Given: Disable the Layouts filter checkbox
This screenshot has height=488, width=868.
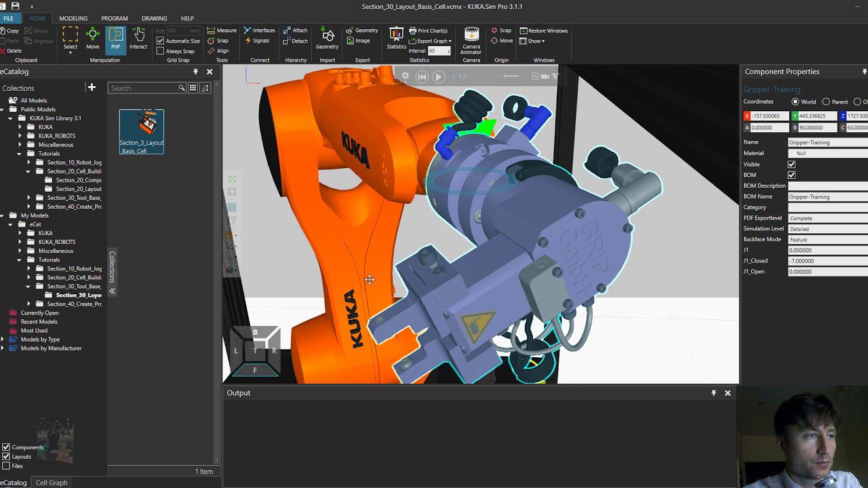Looking at the screenshot, I should pyautogui.click(x=6, y=457).
